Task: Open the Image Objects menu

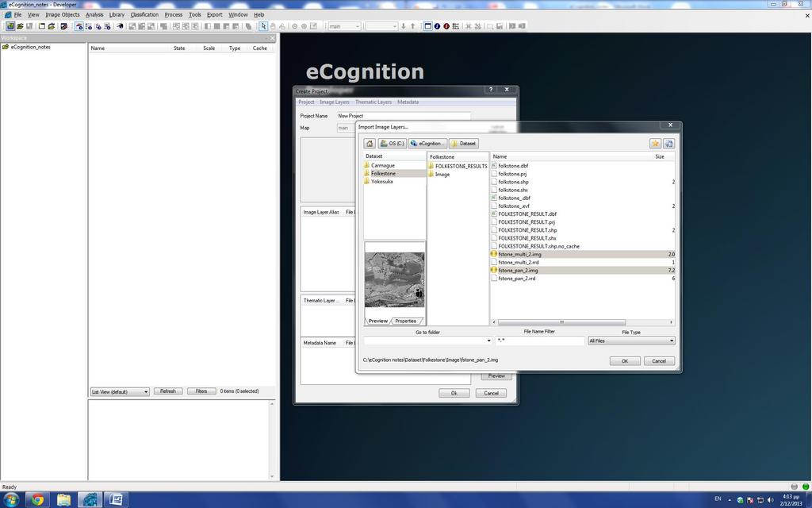Action: [x=62, y=14]
